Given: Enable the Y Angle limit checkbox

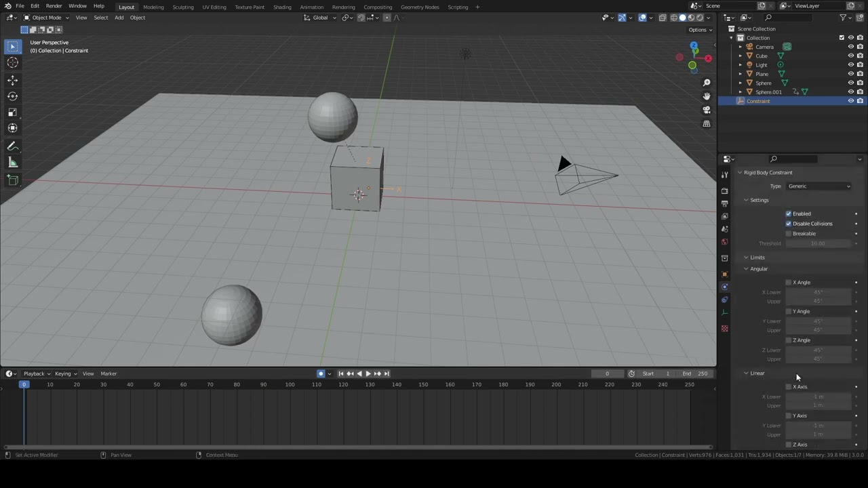Looking at the screenshot, I should point(789,312).
